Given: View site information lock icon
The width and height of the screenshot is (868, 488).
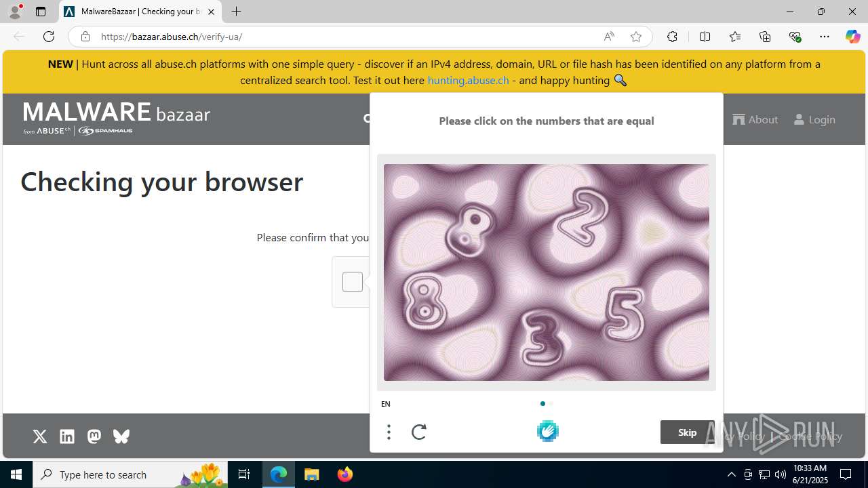Looking at the screenshot, I should click(85, 37).
